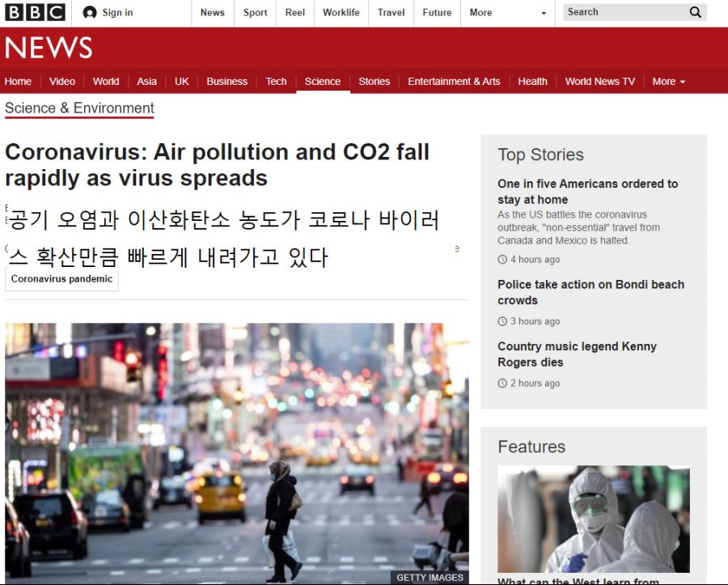Click the BBC logo
This screenshot has height=585, width=728.
coord(35,12)
